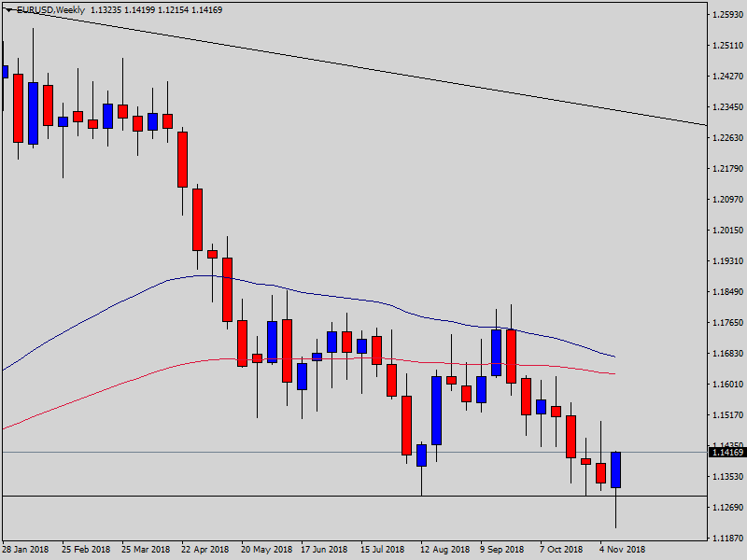Click the 12 Aug 2018 date label

(x=444, y=550)
